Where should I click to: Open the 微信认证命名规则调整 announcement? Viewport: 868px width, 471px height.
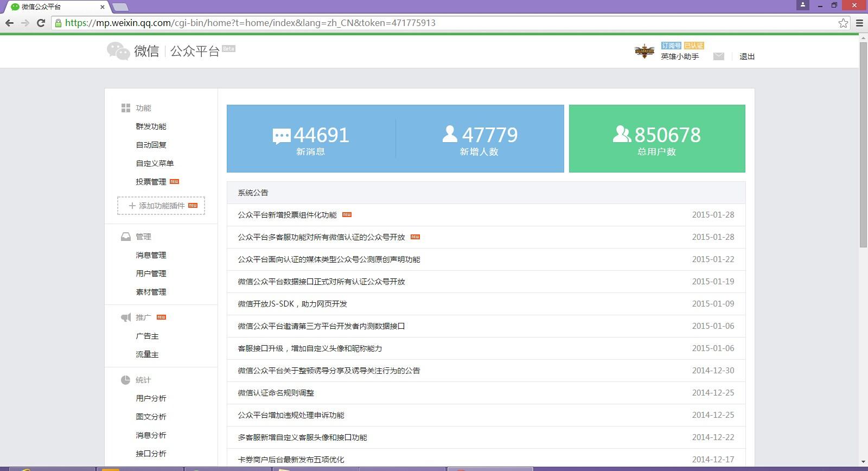coord(276,393)
